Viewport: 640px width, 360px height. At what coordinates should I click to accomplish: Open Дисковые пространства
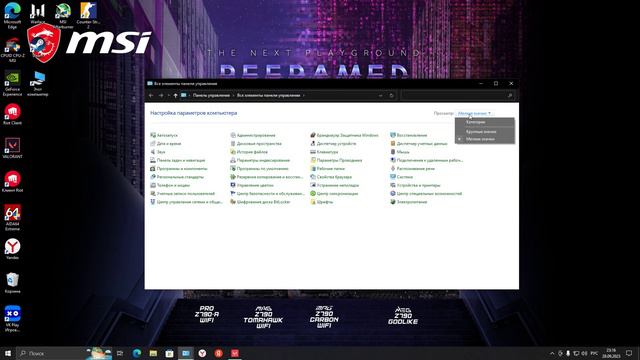[256, 144]
